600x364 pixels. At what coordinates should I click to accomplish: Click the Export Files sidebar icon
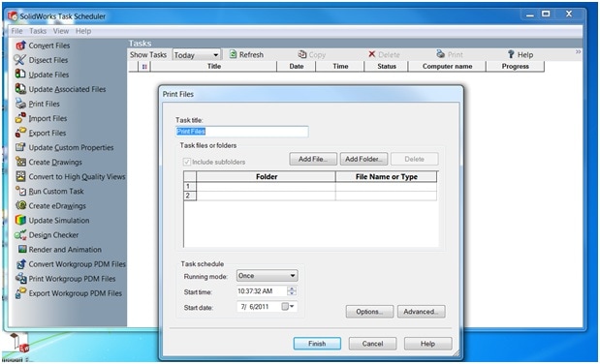pos(20,133)
